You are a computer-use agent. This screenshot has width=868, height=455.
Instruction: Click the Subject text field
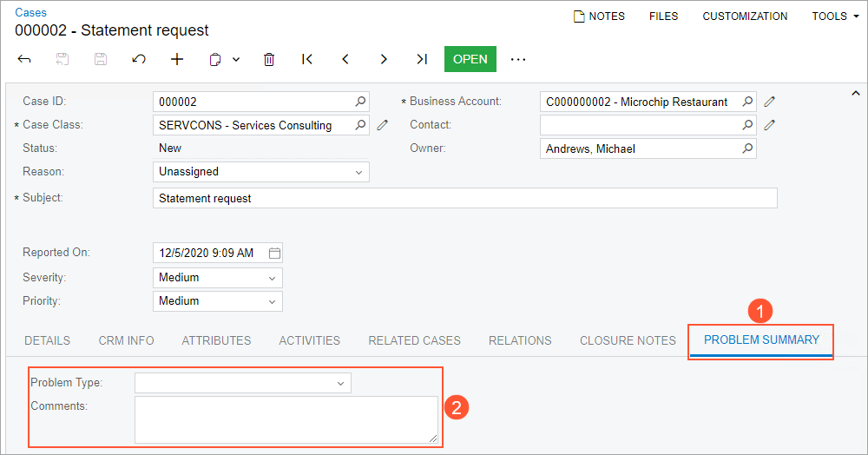tap(464, 198)
